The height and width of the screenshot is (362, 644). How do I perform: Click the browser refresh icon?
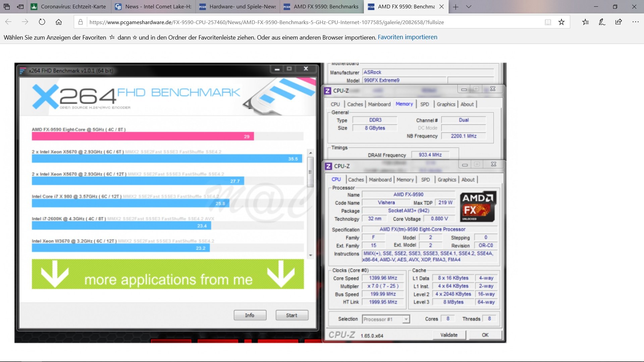[x=42, y=22]
